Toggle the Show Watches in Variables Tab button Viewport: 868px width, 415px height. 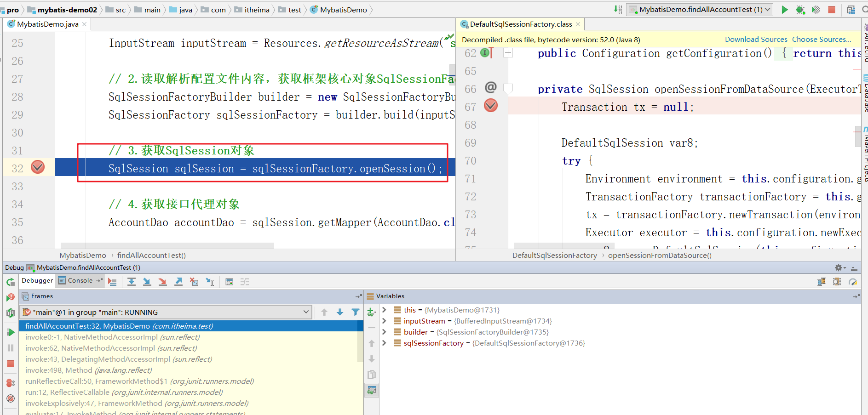372,390
